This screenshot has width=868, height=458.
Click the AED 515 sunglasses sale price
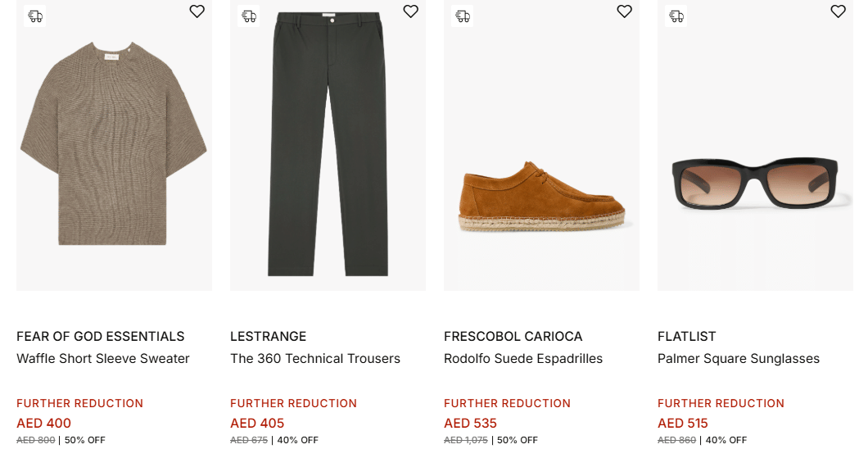click(683, 424)
